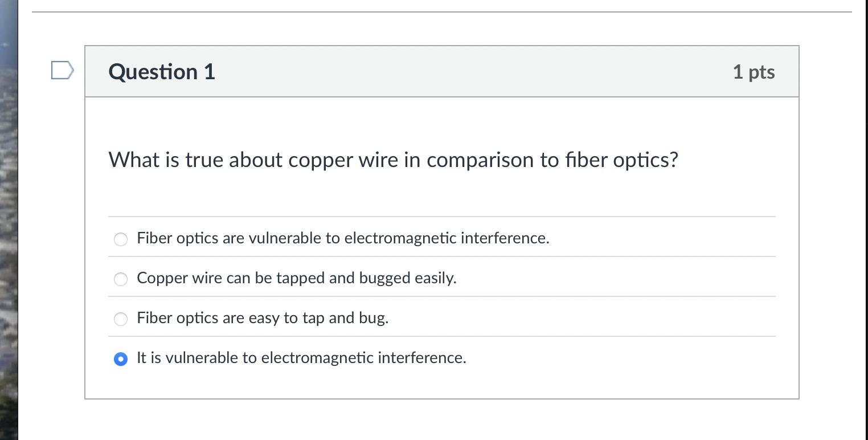Click the question prompt text
868x440 pixels.
tap(393, 160)
